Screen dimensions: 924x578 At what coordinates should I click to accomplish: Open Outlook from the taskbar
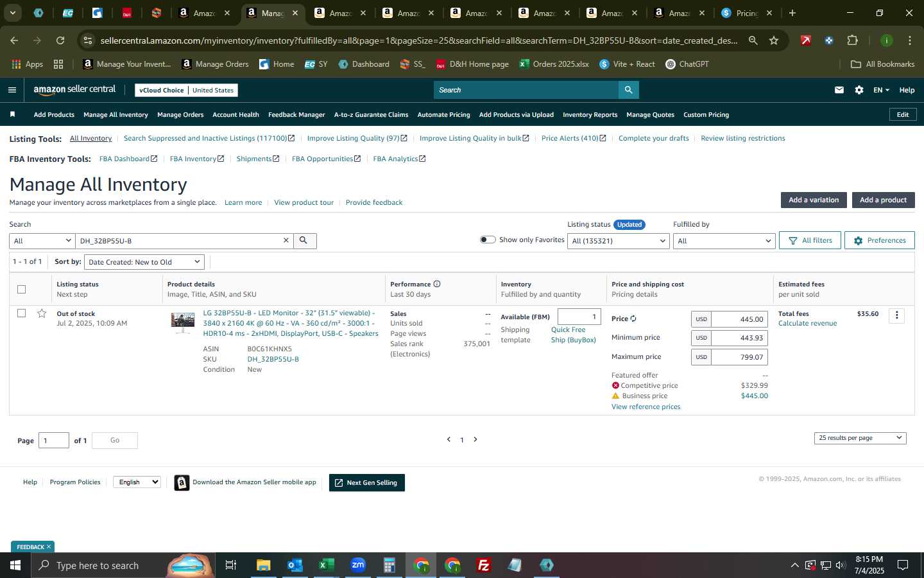pyautogui.click(x=295, y=565)
